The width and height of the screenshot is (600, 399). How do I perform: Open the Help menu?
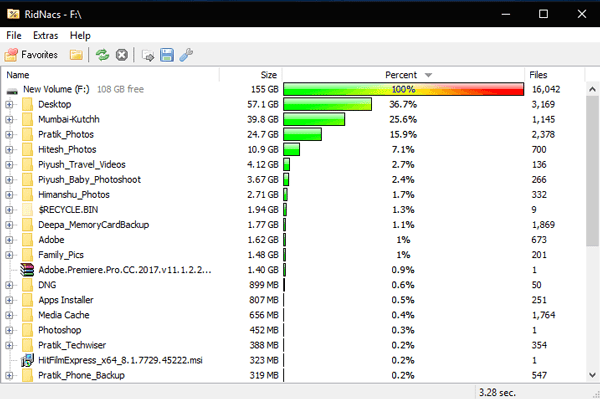pos(80,36)
